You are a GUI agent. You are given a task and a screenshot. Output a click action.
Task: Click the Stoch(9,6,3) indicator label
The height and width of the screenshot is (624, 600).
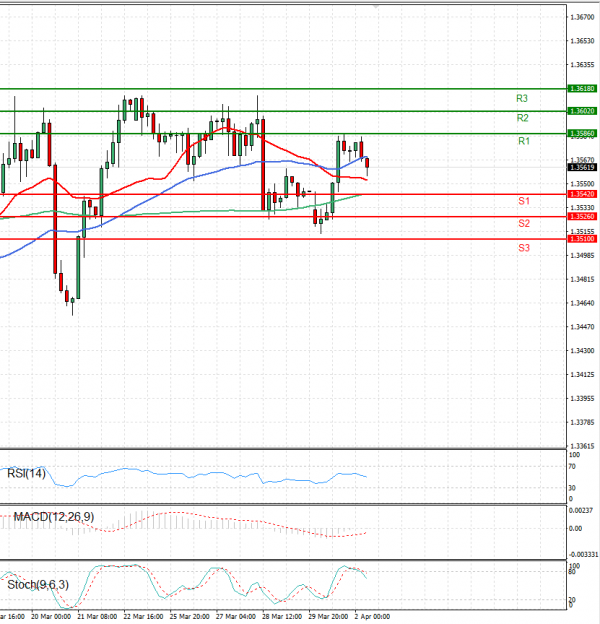[x=38, y=585]
